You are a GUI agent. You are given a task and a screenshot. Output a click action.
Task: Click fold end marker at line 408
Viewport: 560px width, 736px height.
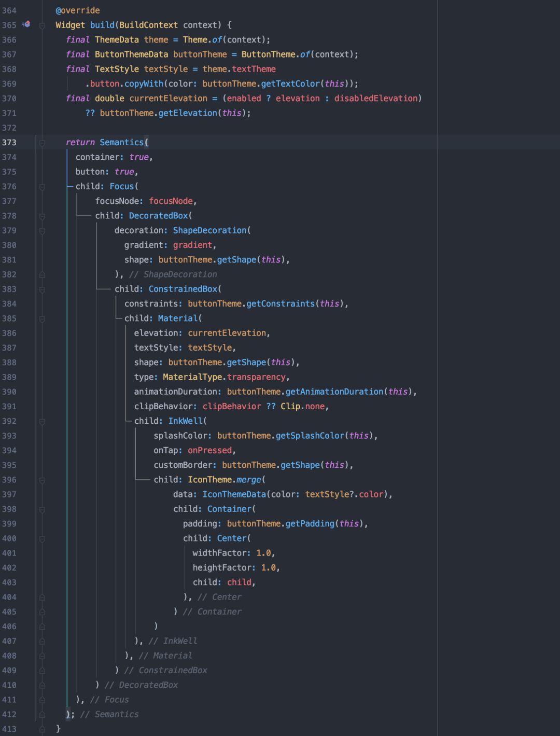coord(42,656)
